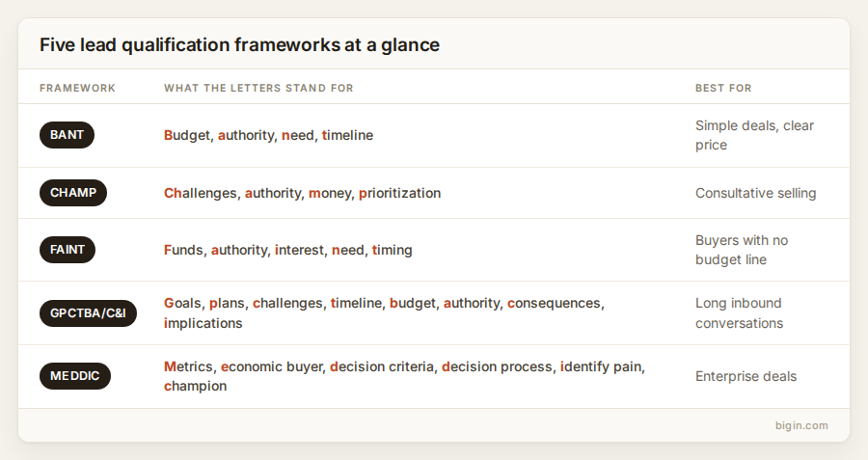Click the GPCTBA/C&I badge
The height and width of the screenshot is (460, 868).
pyautogui.click(x=88, y=313)
